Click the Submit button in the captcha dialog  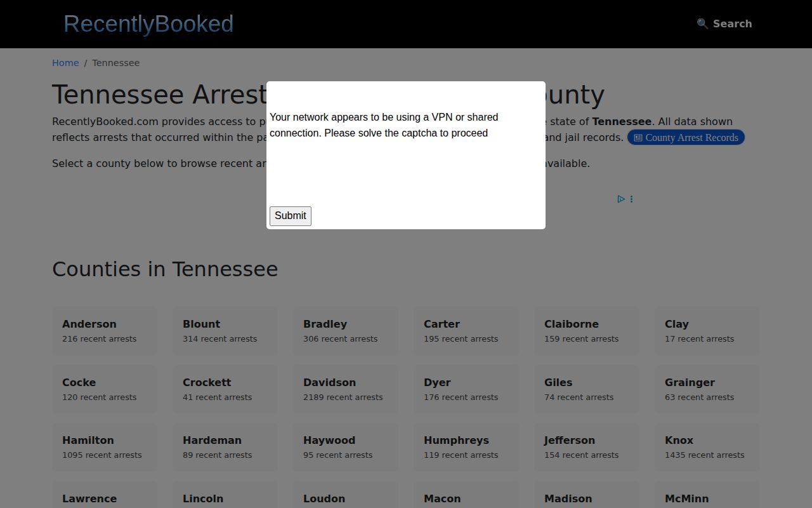(x=291, y=216)
